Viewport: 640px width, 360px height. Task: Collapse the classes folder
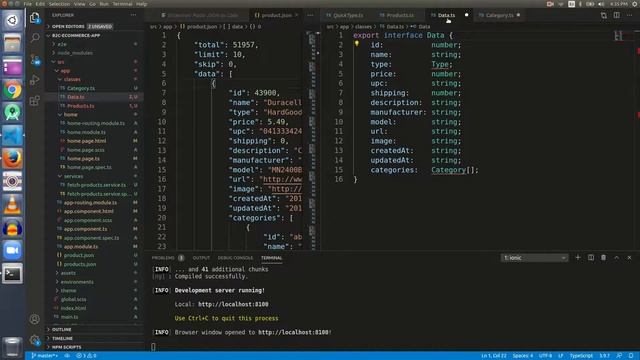pos(72,79)
